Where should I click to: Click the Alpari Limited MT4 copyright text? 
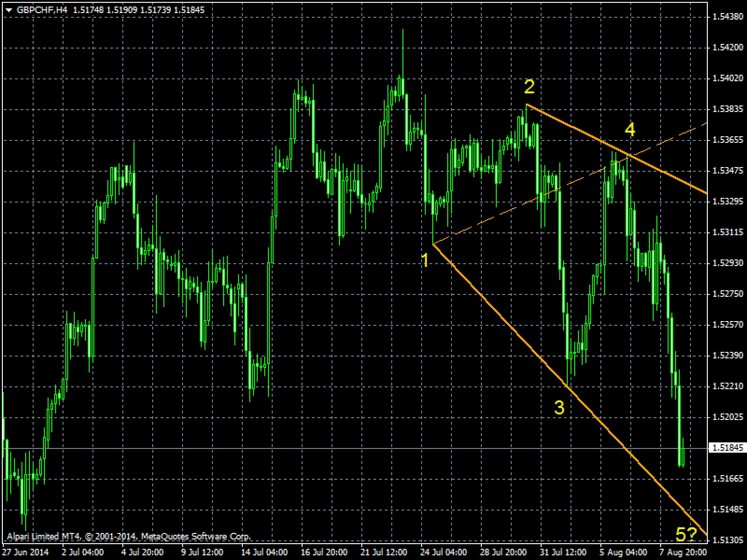pos(129,537)
